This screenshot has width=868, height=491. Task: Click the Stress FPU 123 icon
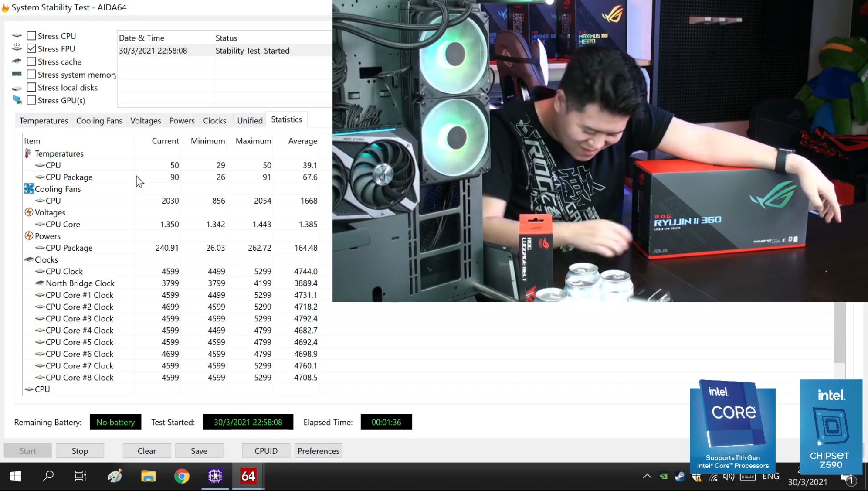click(x=17, y=47)
